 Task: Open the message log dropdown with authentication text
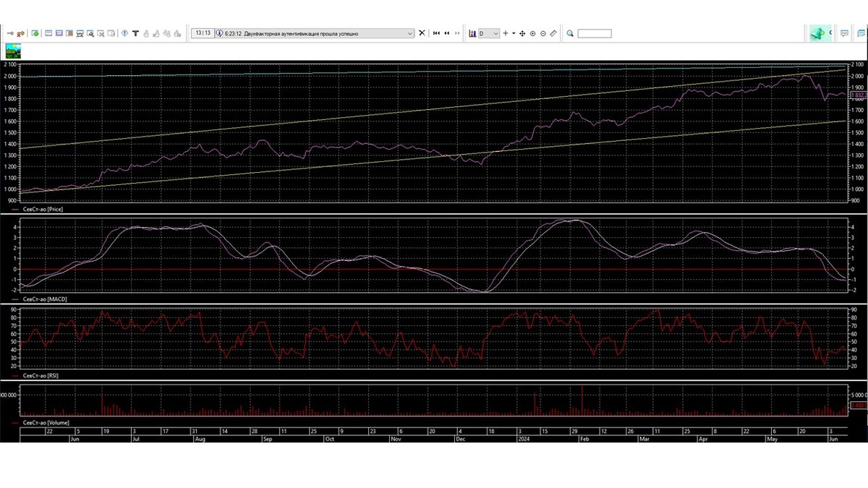[315, 33]
